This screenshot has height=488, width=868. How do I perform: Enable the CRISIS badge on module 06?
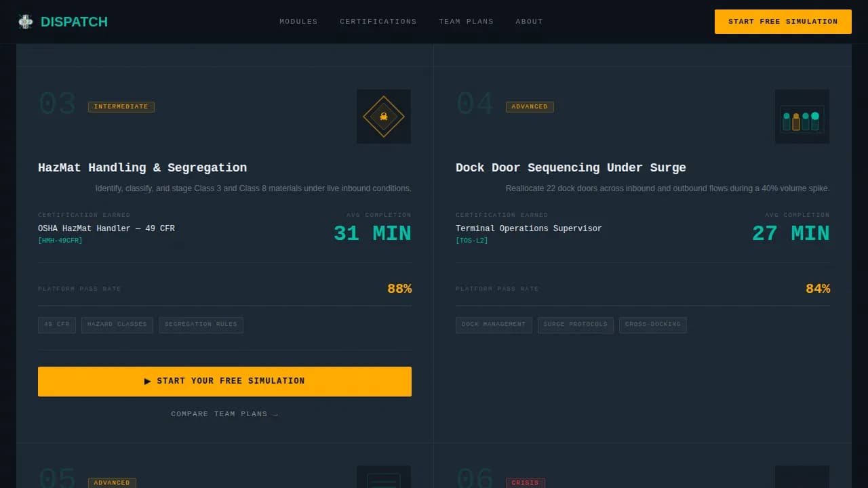(x=526, y=482)
